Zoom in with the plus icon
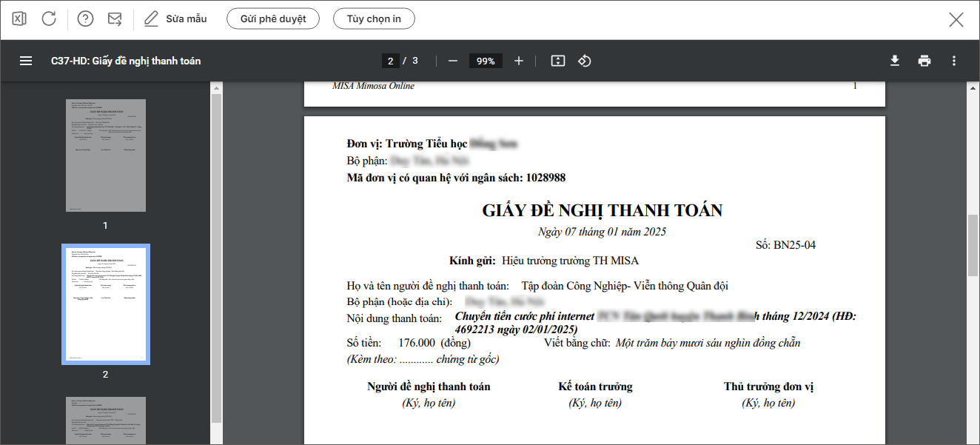 pos(518,61)
